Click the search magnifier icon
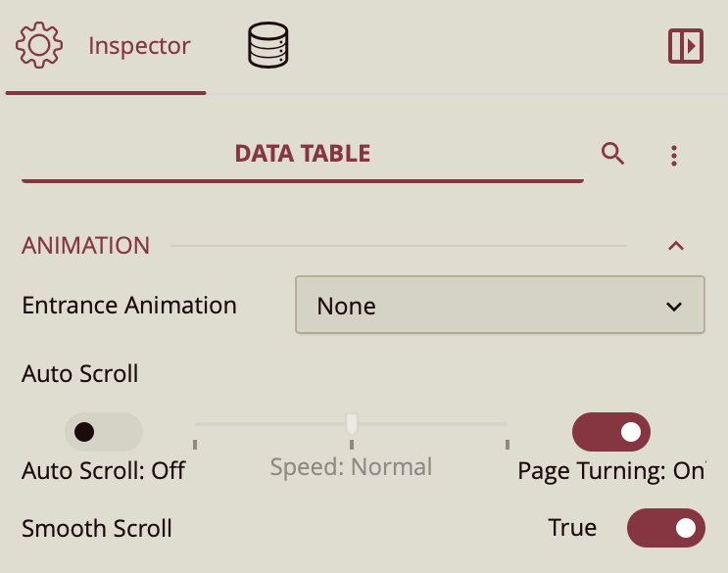The image size is (728, 573). 613,154
